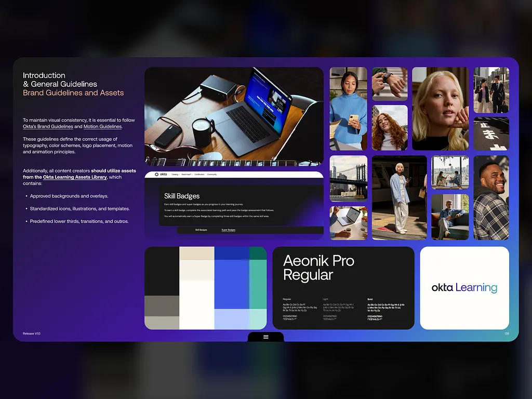Screen dimensions: 532x399
Task: Select the road markings photo
Action: (x=491, y=134)
